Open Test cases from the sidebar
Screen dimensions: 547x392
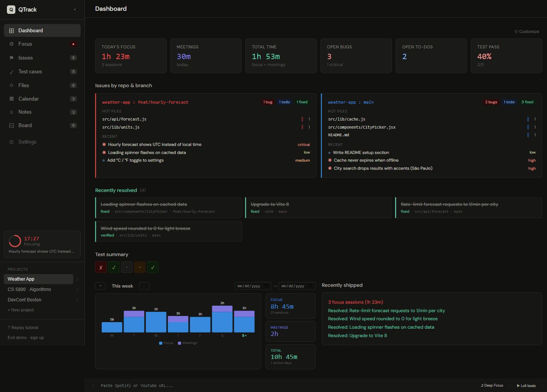tap(42, 72)
